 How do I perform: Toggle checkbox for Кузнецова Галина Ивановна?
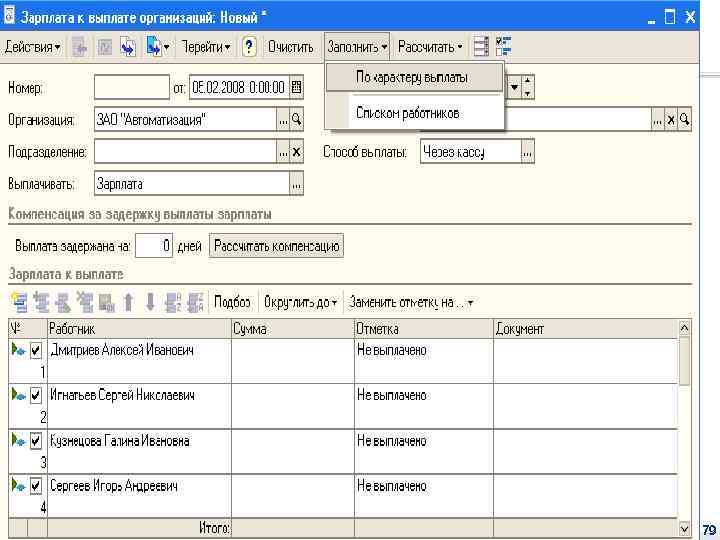(x=36, y=440)
